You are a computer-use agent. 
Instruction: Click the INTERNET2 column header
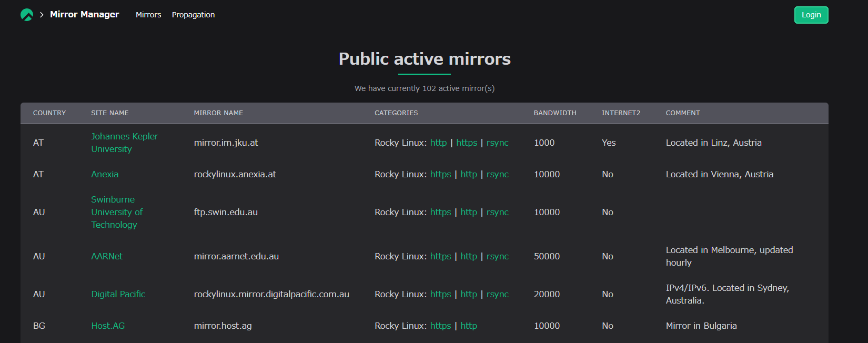pyautogui.click(x=621, y=113)
